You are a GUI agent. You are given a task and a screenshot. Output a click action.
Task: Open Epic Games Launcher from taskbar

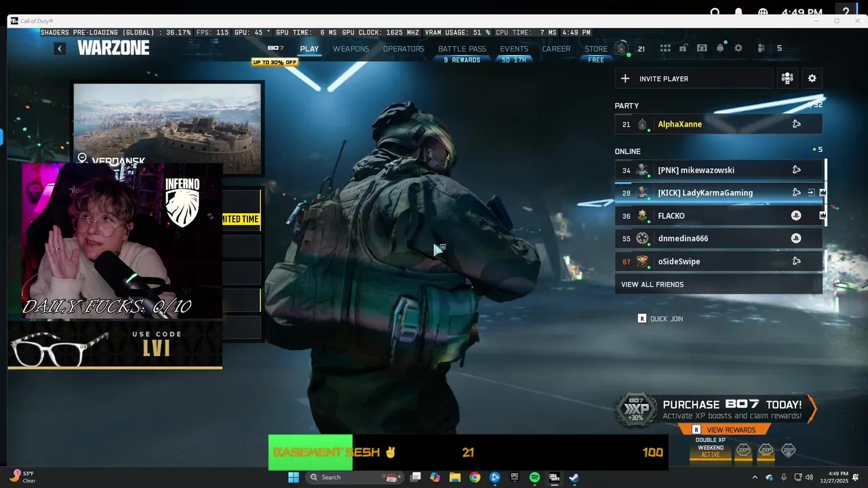pos(515,477)
